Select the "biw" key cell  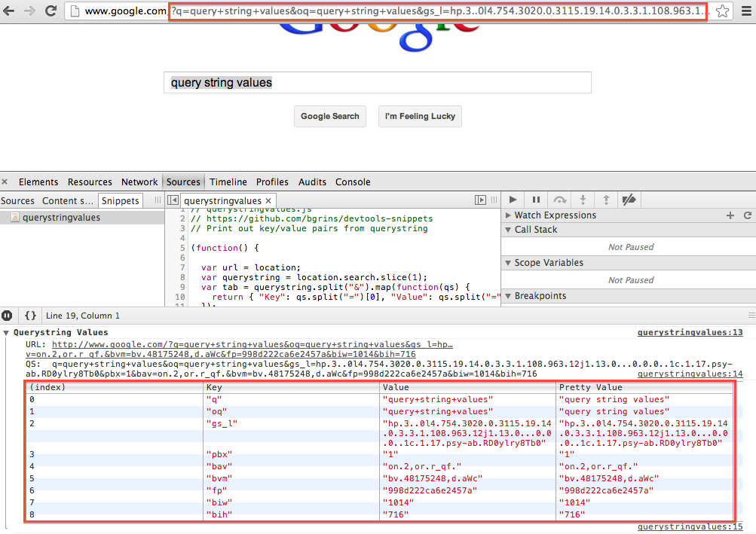[x=291, y=502]
